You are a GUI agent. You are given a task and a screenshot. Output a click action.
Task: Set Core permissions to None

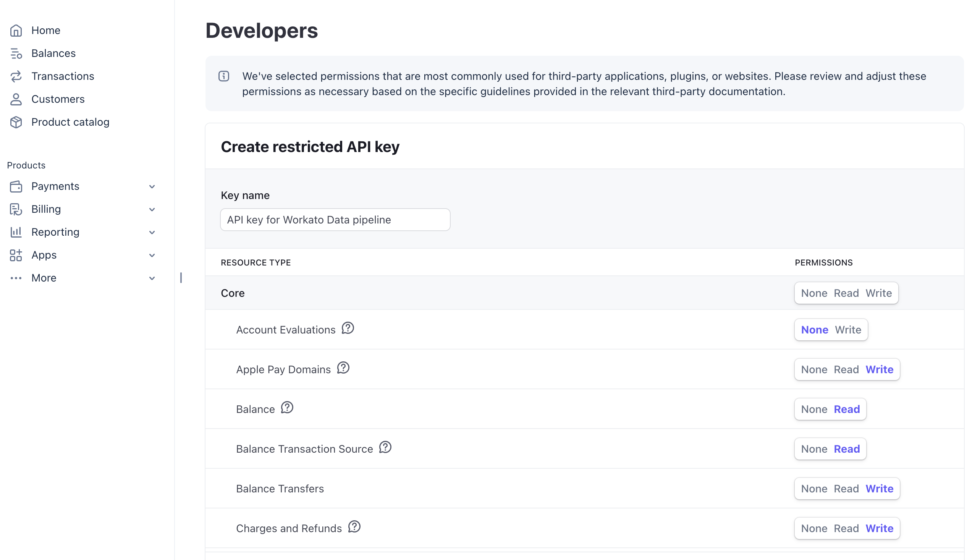814,293
